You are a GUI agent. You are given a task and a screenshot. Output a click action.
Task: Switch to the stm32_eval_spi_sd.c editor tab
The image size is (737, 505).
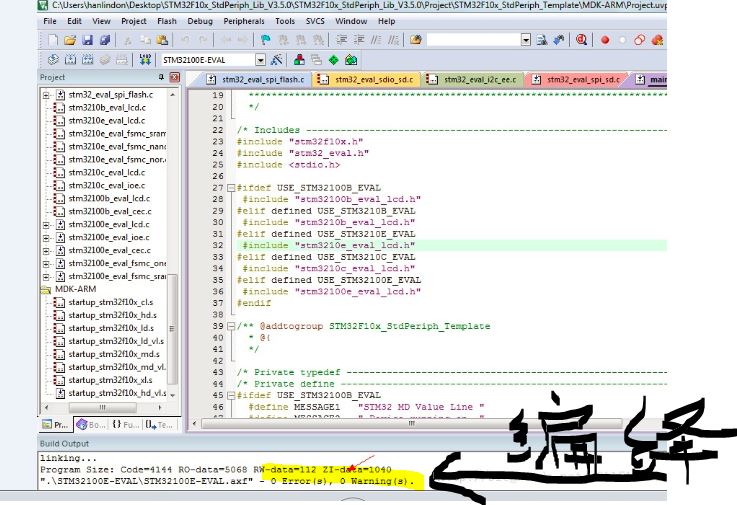(576, 79)
